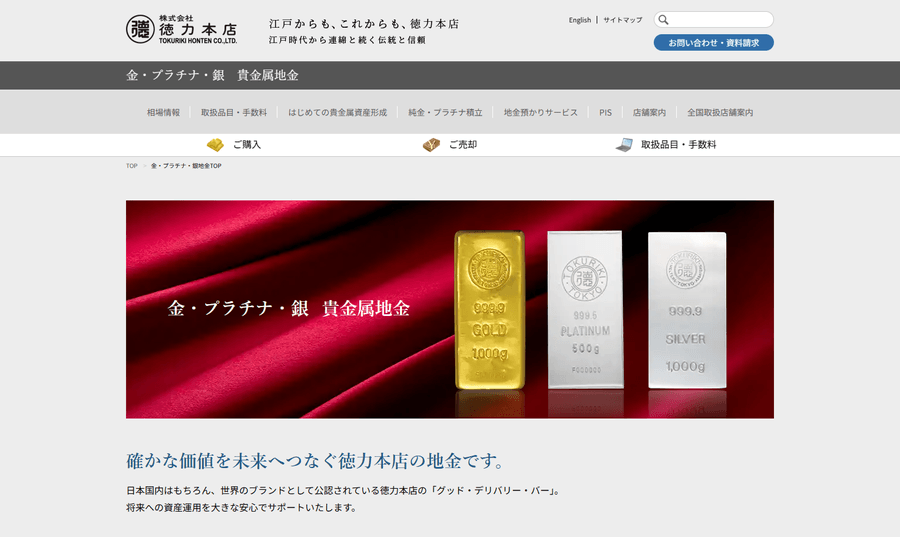The width and height of the screenshot is (900, 537).
Task: Click the gold bar icon beside ご購入
Action: (215, 145)
